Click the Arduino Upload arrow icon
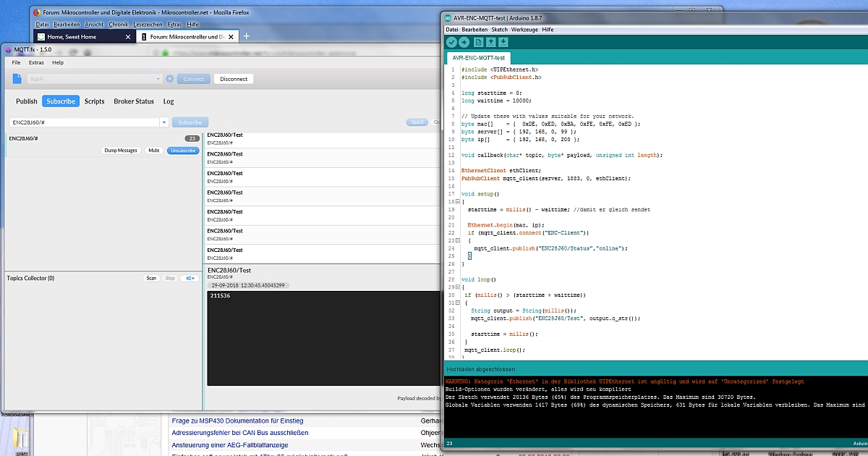 464,42
